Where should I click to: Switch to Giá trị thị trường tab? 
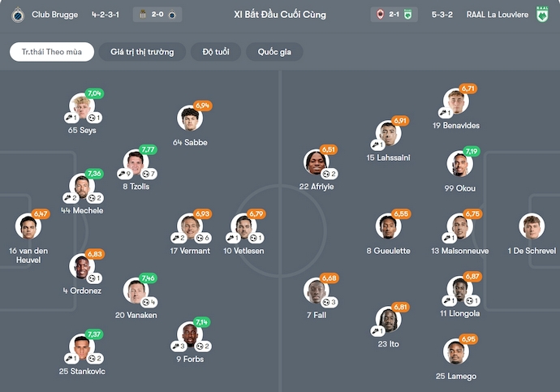point(142,52)
